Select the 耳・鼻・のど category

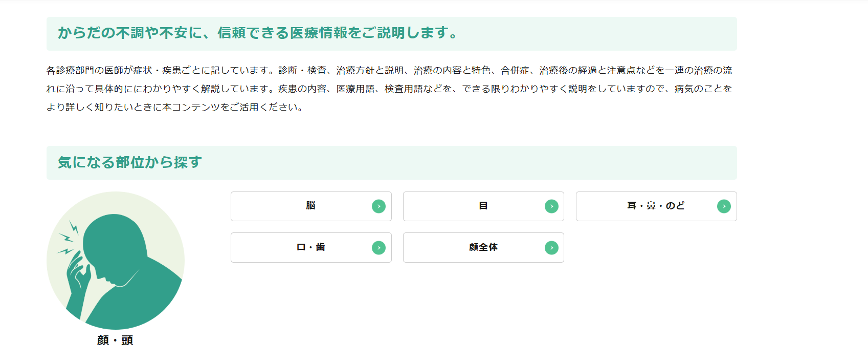tap(656, 206)
